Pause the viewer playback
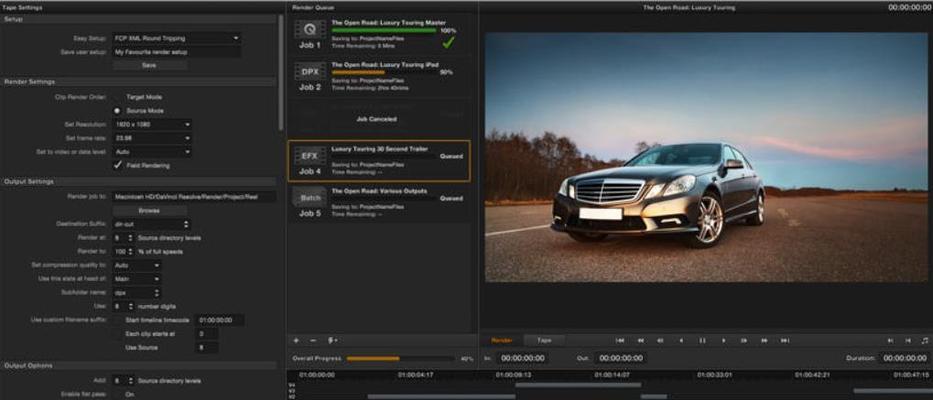This screenshot has height=400, width=933. 702,340
